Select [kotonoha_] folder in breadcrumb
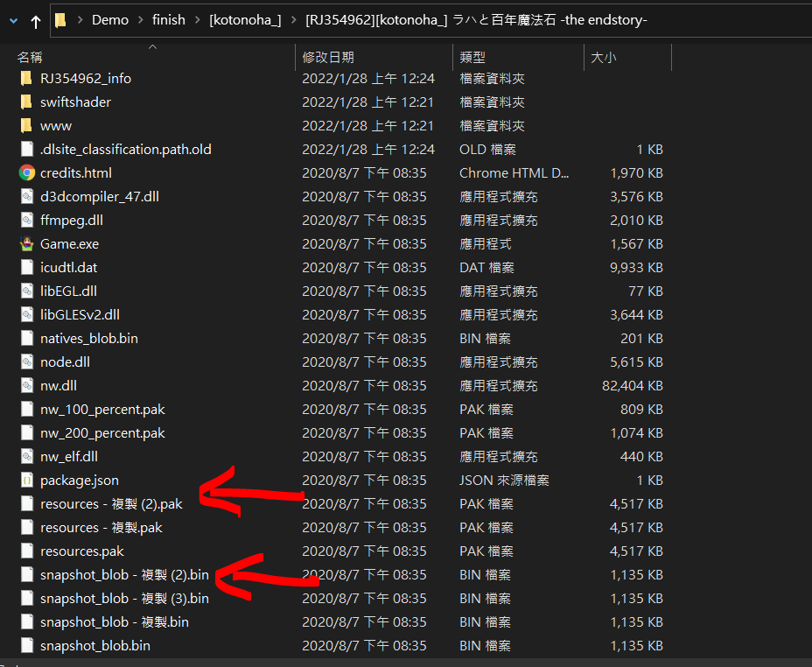 pyautogui.click(x=246, y=19)
